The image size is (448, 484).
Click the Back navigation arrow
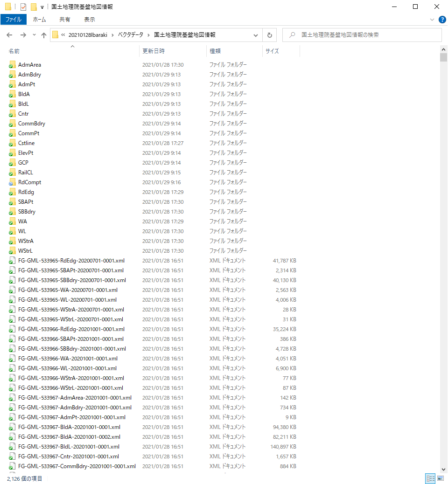tap(9, 35)
